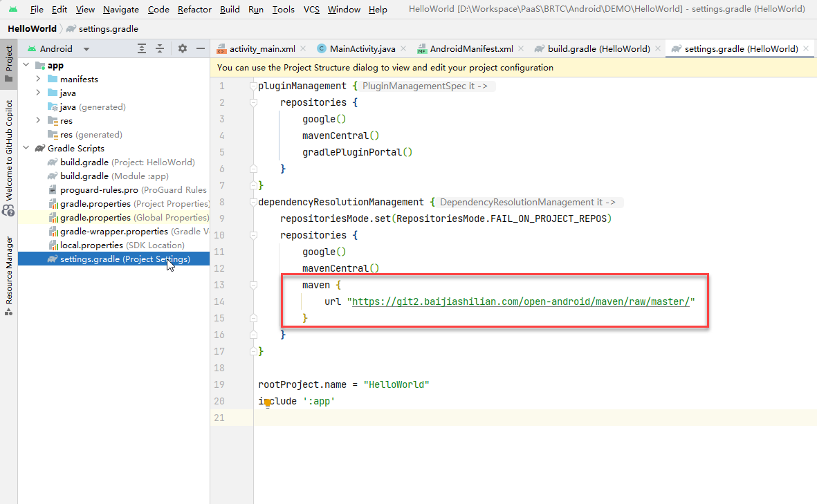This screenshot has width=817, height=504.
Task: Click HelloWorld in the breadcrumb bar
Action: [33, 29]
